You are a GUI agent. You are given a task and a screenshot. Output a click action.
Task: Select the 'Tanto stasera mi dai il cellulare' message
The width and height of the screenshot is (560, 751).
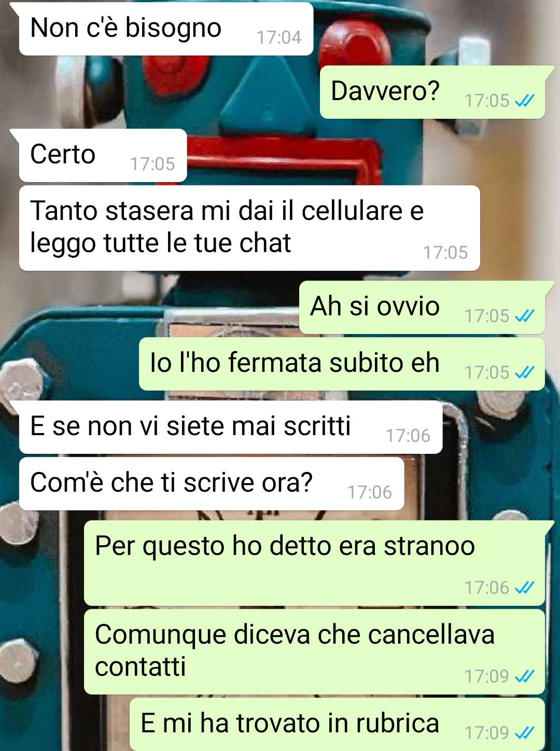pos(249,228)
